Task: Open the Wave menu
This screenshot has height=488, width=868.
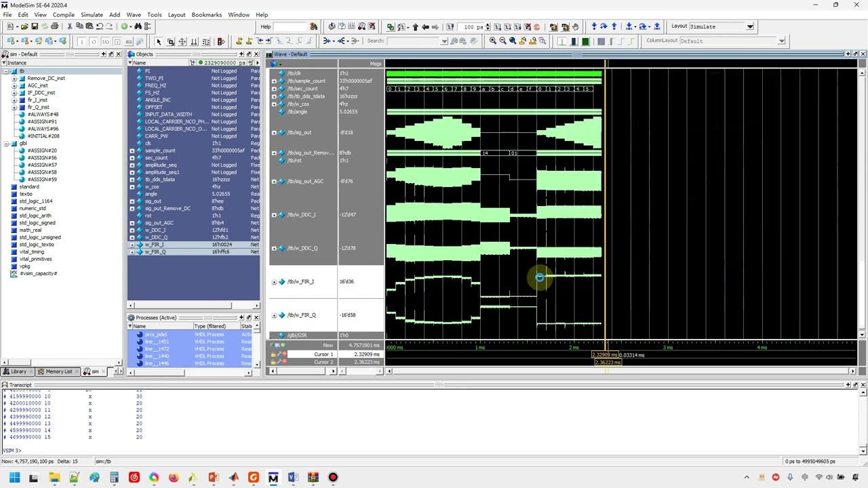Action: [x=134, y=14]
